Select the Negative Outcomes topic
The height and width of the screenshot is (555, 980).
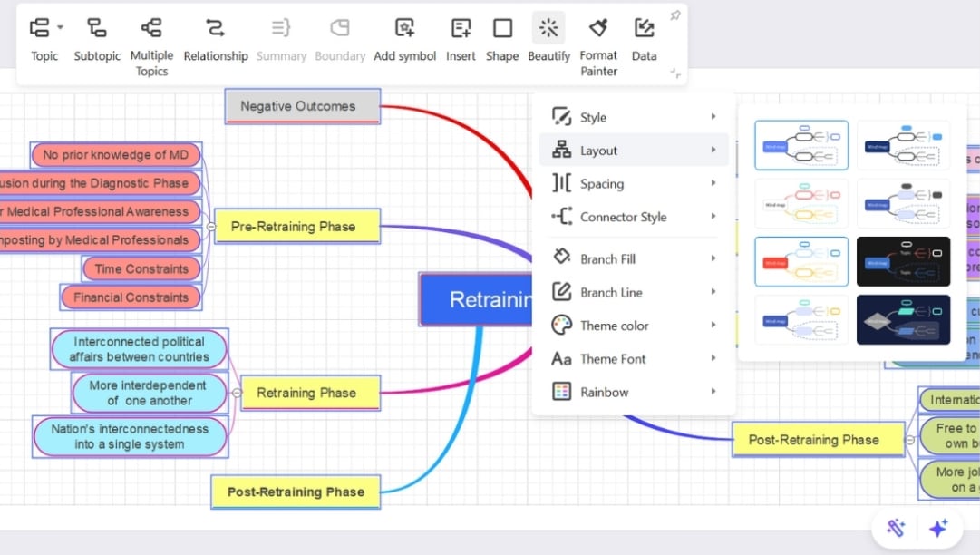(303, 106)
